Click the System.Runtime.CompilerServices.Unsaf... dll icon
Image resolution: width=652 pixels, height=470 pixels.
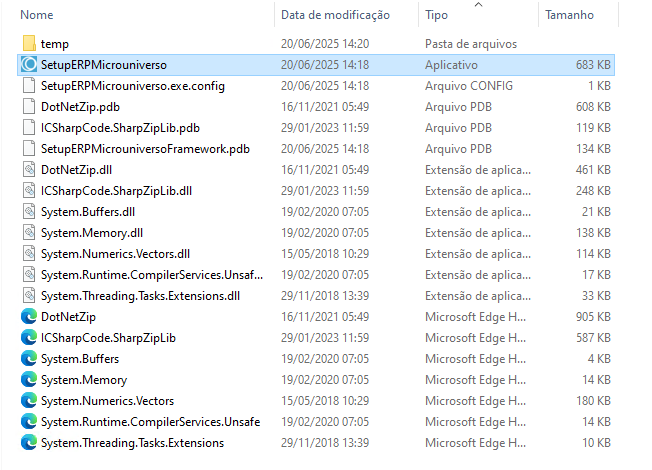(x=29, y=275)
